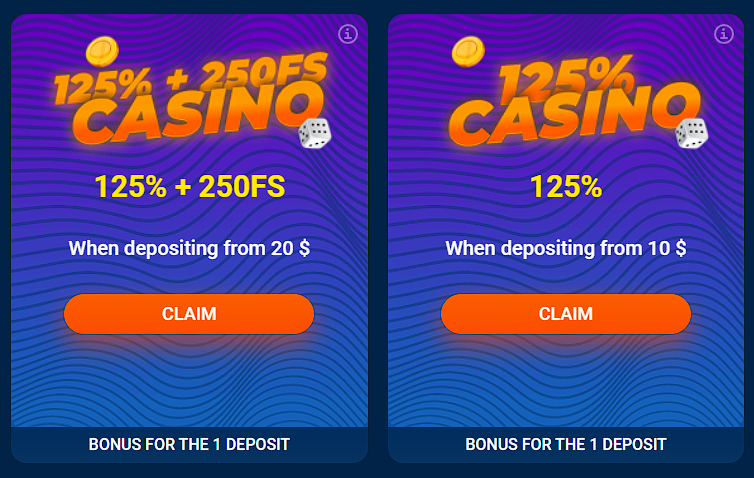This screenshot has width=754, height=478.
Task: Click 'When depositing from 20 $' text
Action: tap(189, 248)
